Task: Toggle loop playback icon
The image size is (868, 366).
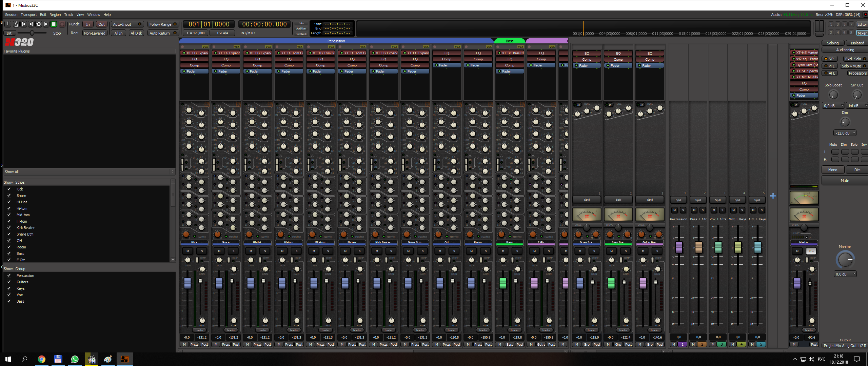Action: tap(38, 24)
